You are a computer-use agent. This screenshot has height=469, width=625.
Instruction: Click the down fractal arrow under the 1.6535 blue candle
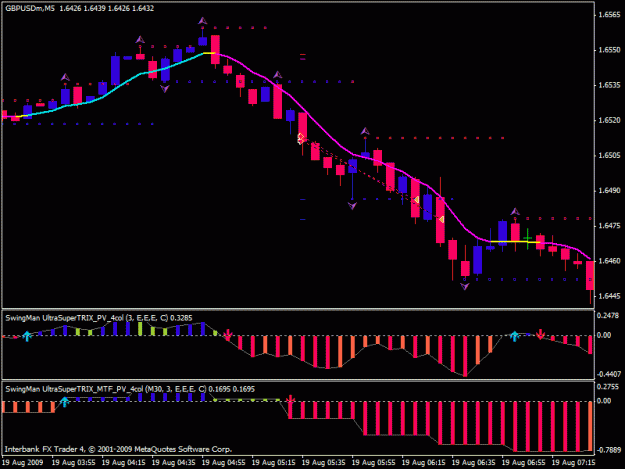click(165, 89)
